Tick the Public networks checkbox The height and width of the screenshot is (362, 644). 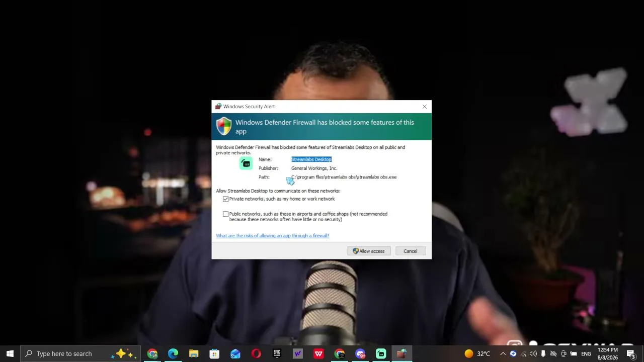[x=225, y=214]
